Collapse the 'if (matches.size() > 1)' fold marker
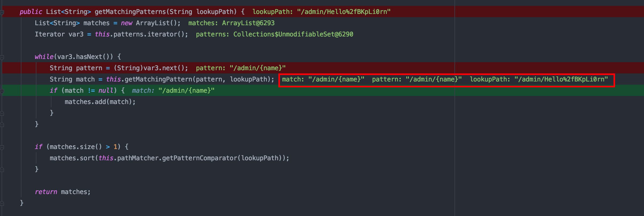This screenshot has width=644, height=216. (2, 147)
